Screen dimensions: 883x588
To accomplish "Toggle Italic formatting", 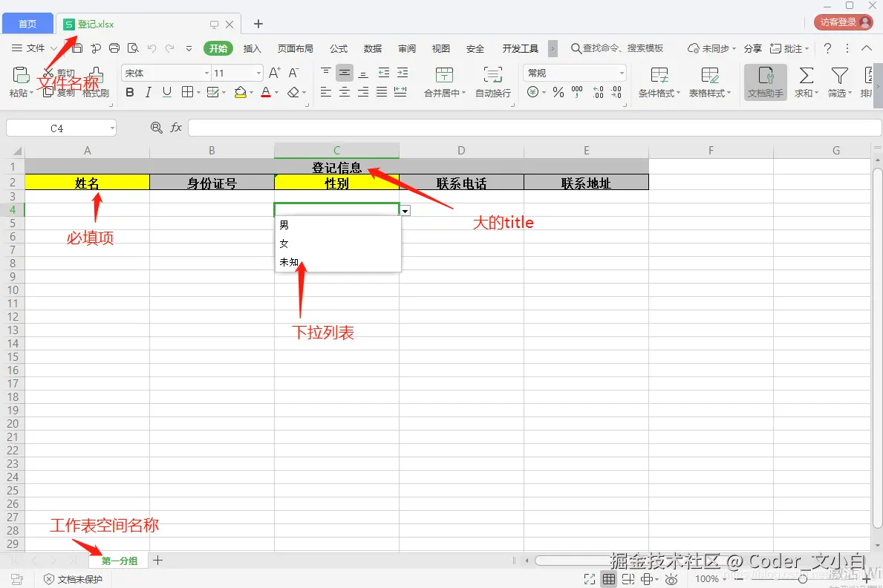I will click(x=148, y=92).
